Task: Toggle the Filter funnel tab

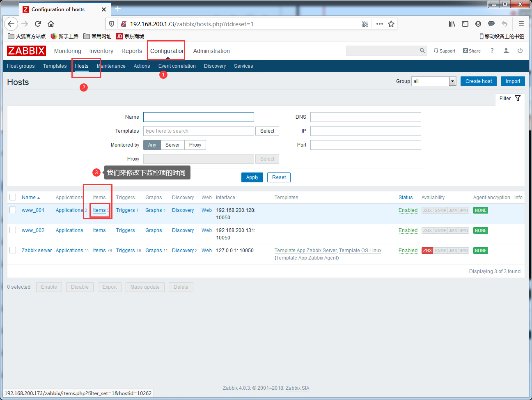Action: 510,99
